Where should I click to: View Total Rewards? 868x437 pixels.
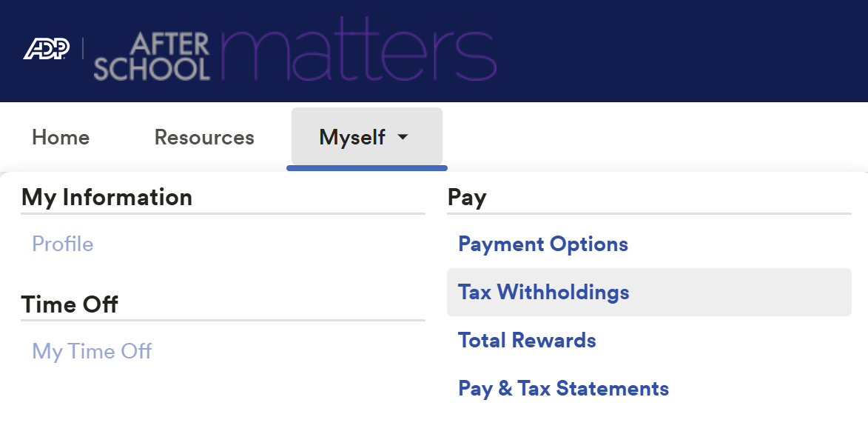point(527,341)
